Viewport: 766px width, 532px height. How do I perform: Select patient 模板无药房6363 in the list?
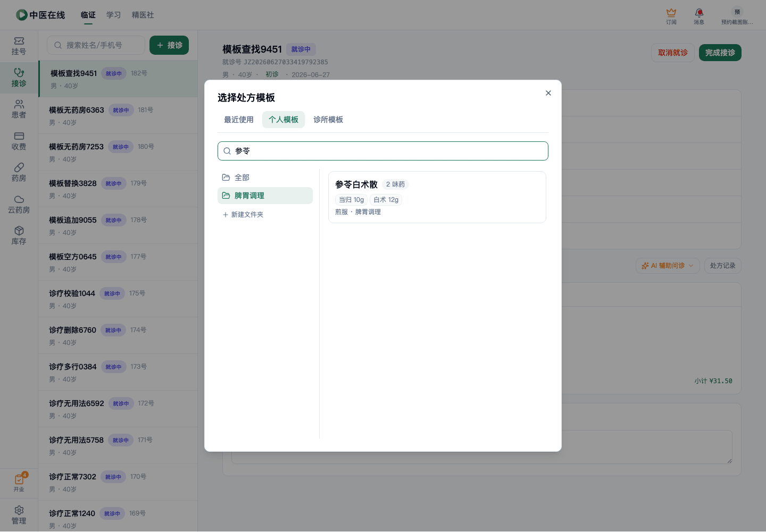click(118, 115)
